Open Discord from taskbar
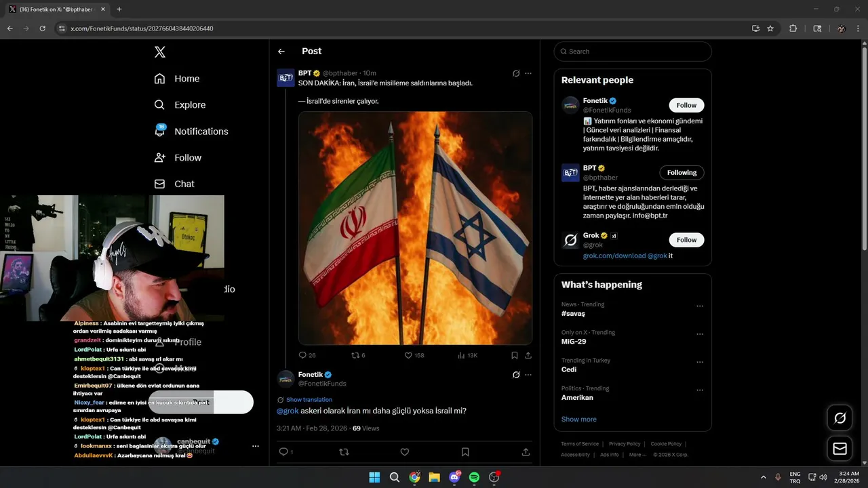 [454, 477]
